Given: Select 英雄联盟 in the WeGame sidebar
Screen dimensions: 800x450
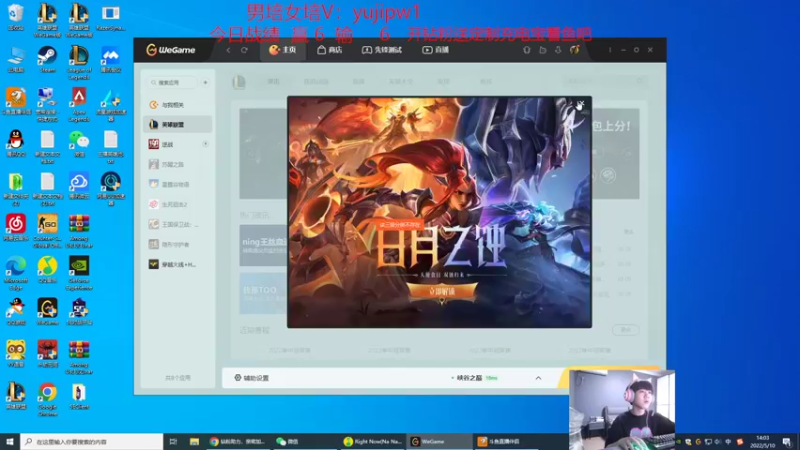Looking at the screenshot, I should [x=178, y=124].
